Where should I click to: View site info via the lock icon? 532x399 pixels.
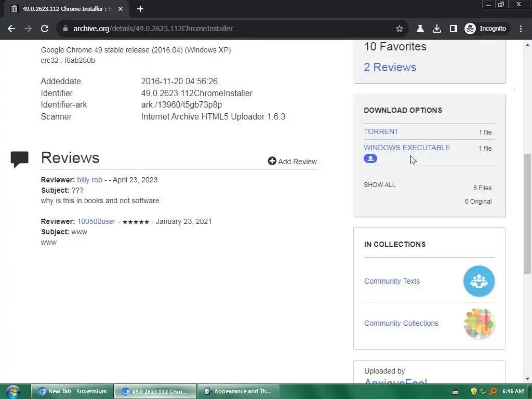pos(65,29)
